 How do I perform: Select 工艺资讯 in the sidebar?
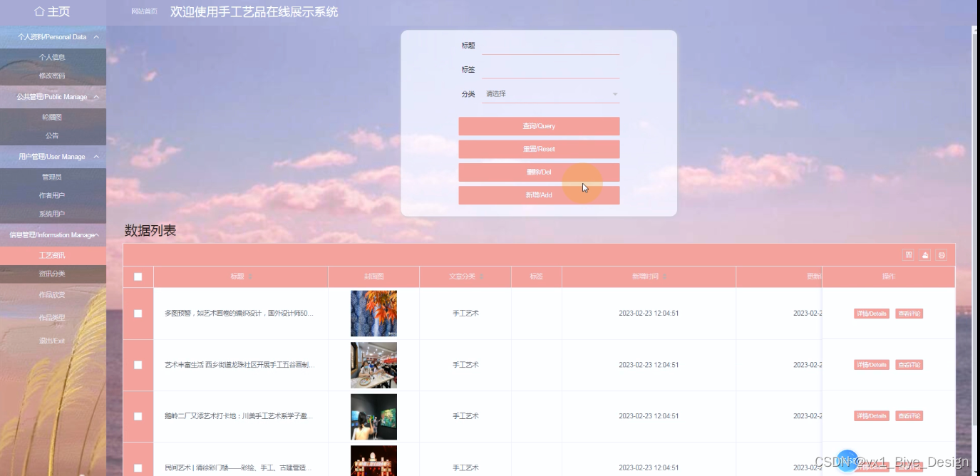coord(53,255)
